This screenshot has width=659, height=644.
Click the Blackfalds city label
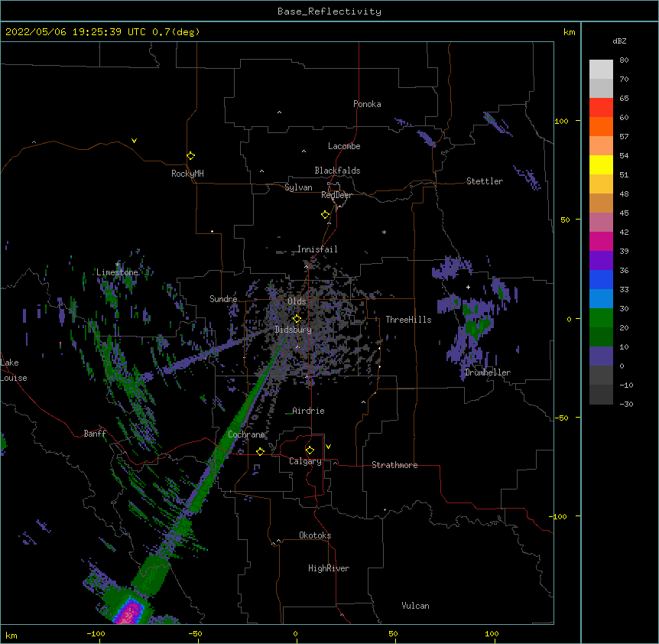coord(337,171)
